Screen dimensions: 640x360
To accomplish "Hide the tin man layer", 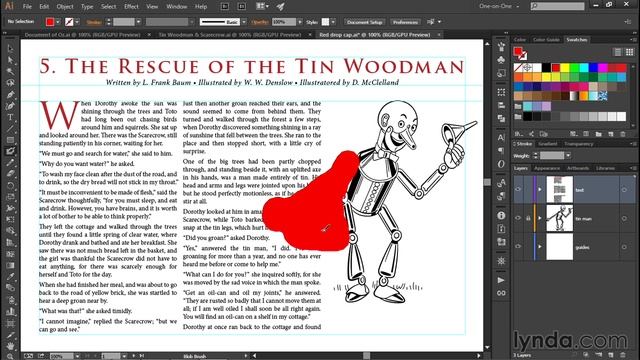I will [518, 218].
